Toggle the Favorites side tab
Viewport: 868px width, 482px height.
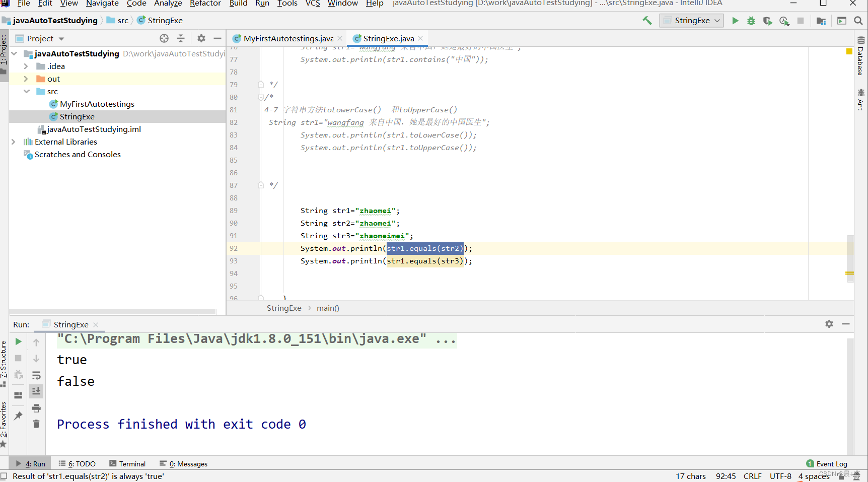[4, 424]
